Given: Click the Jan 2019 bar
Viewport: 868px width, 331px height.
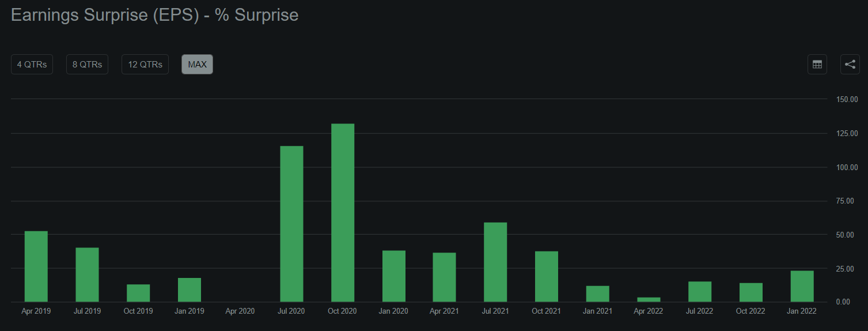Looking at the screenshot, I should coord(189,290).
